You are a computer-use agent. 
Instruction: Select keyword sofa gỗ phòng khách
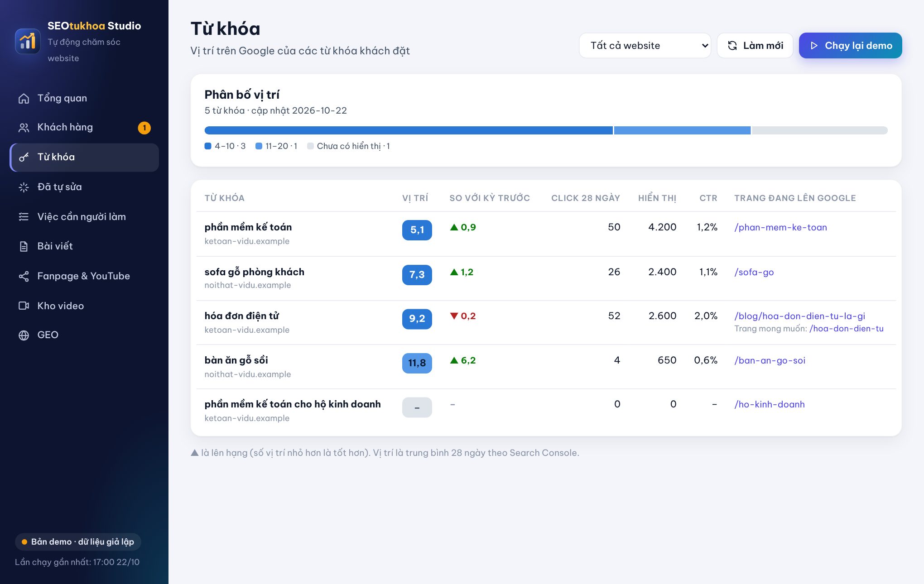[254, 272]
